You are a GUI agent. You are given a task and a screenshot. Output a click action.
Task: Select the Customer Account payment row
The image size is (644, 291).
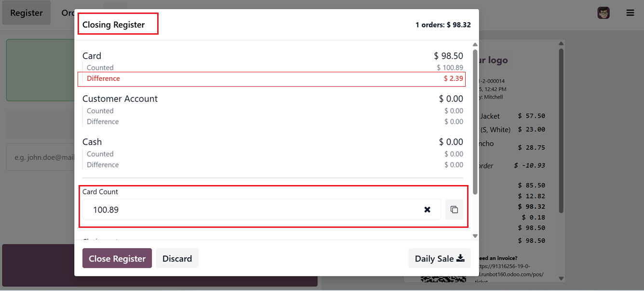(272, 99)
